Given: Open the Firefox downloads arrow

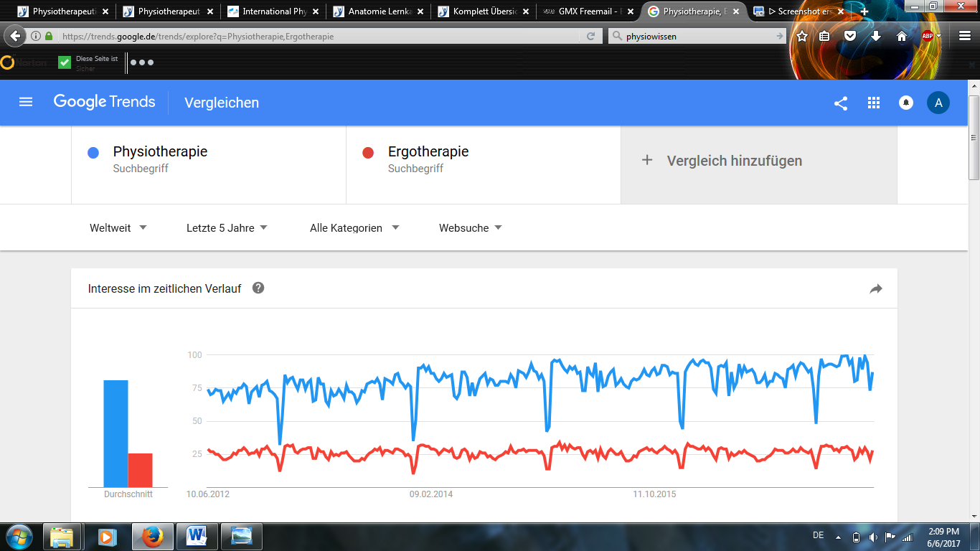Looking at the screenshot, I should click(x=876, y=36).
